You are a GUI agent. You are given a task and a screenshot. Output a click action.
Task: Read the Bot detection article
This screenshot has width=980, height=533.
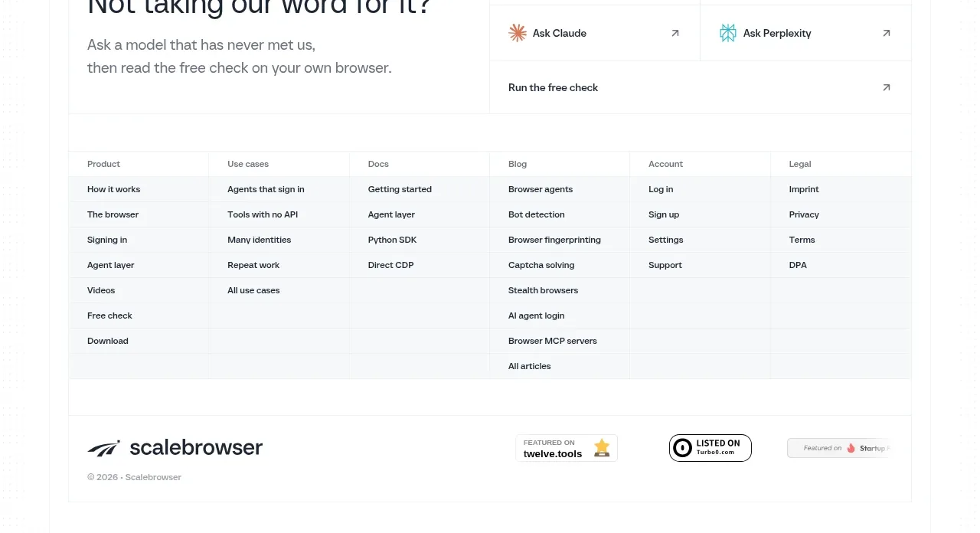pos(537,214)
